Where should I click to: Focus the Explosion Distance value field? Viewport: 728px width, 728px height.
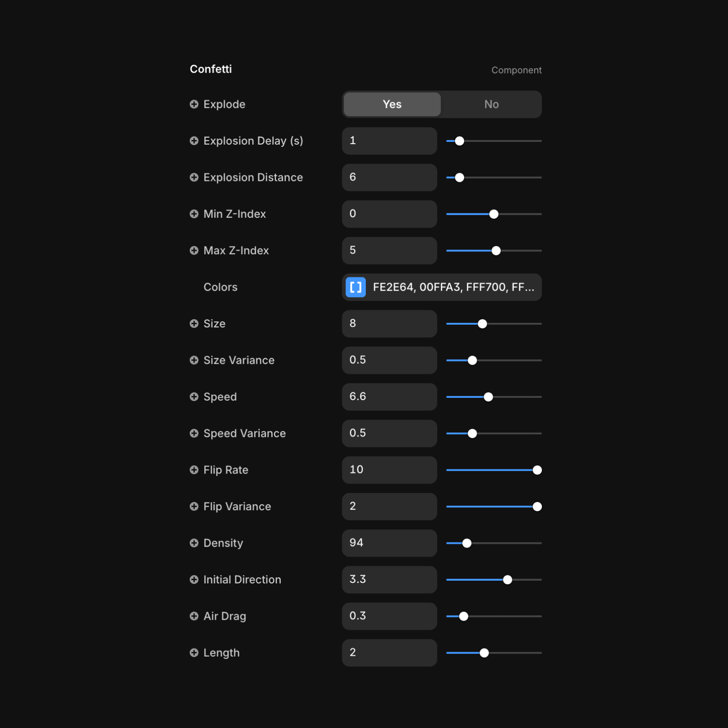point(389,178)
